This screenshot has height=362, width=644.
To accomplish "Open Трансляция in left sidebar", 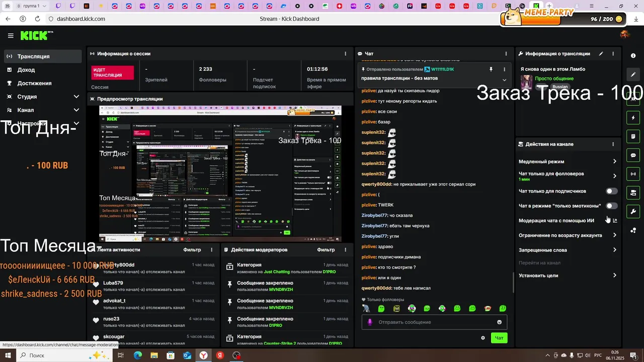I will (x=42, y=56).
